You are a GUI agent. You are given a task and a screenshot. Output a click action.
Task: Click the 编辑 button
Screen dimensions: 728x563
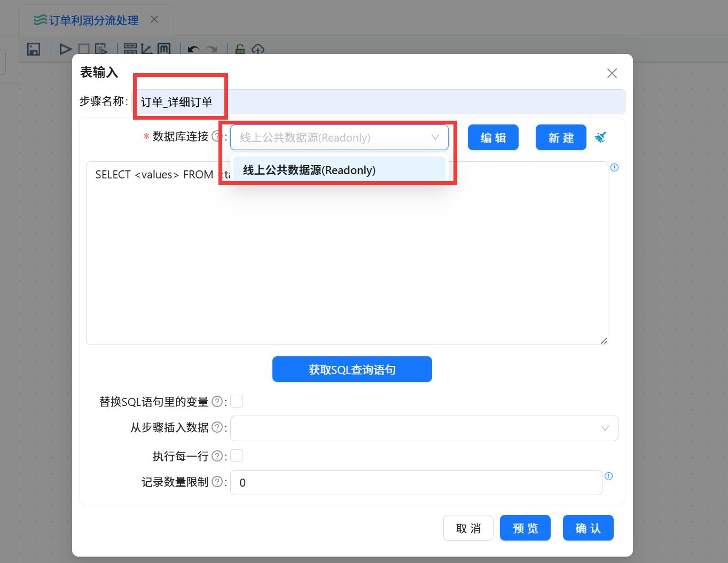[x=493, y=138]
